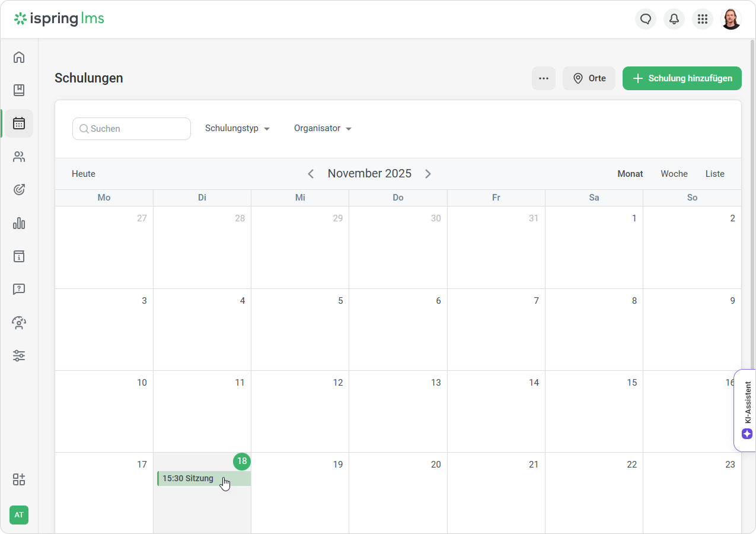Image resolution: width=756 pixels, height=534 pixels.
Task: Switch to the Woche calendar view
Action: pos(674,174)
